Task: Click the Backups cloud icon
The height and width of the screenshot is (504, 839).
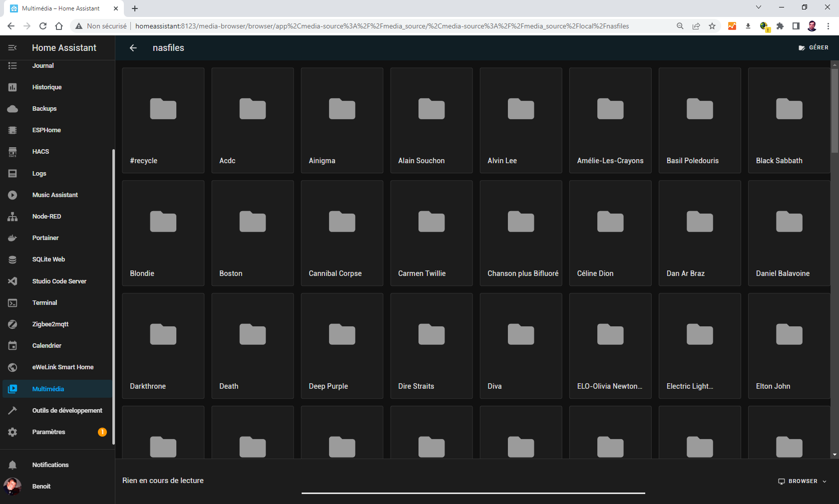Action: tap(12, 109)
